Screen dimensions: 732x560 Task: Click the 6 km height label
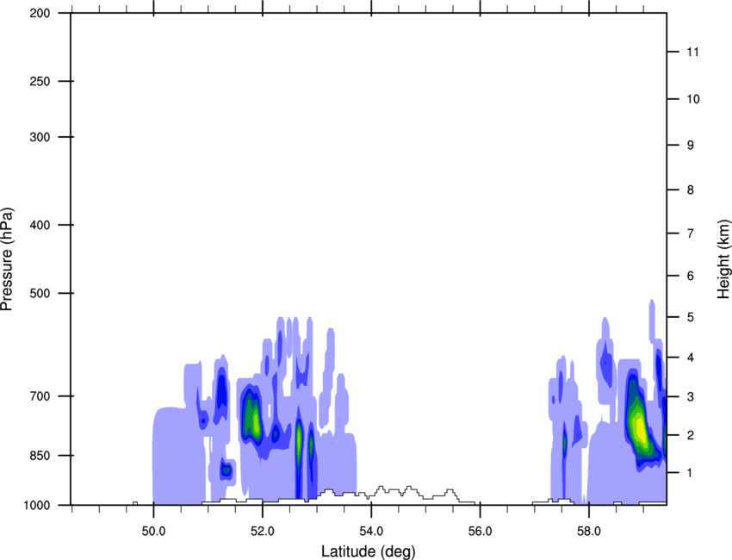[691, 276]
